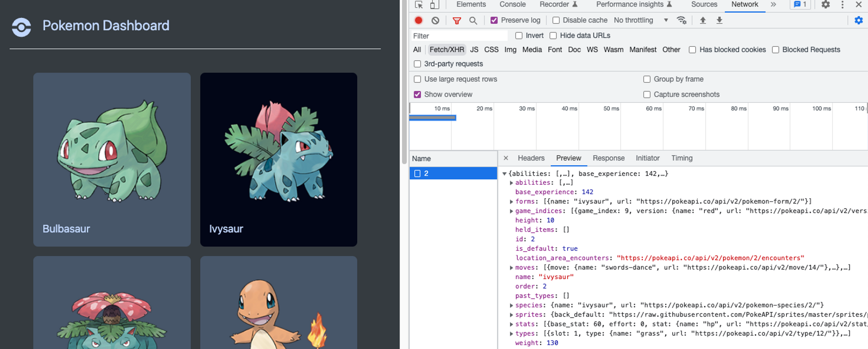Filter requests by JS
868x349 pixels.
[474, 50]
